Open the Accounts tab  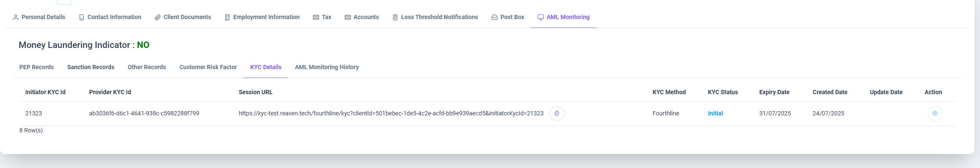pyautogui.click(x=361, y=17)
